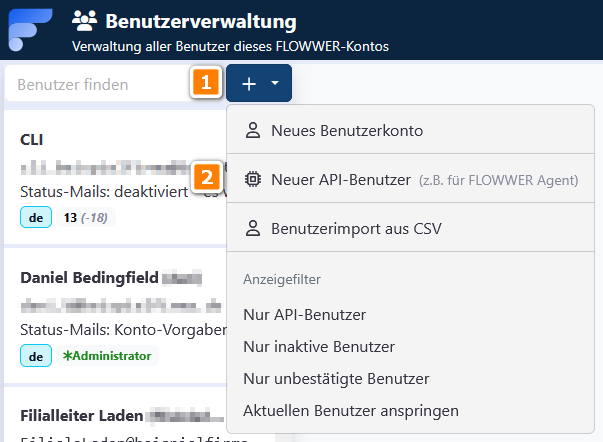The image size is (603, 442).
Task: Filter list with Nur API-Benutzer
Action: click(304, 315)
